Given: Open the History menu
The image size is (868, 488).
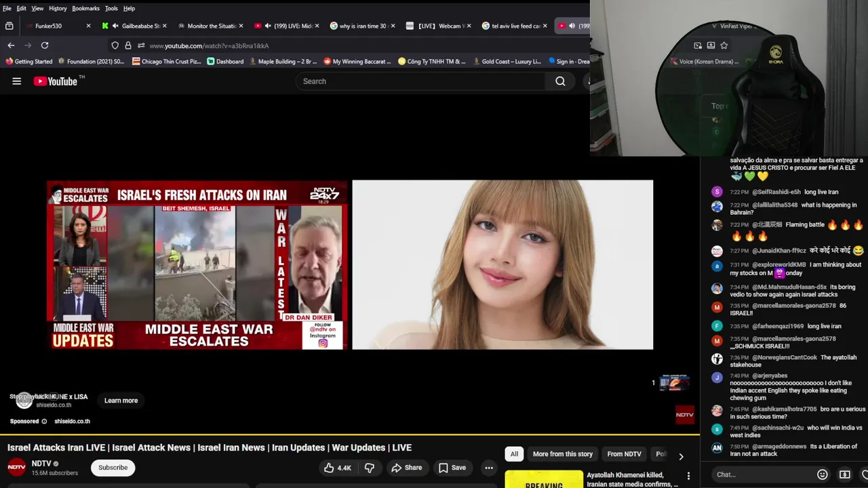Looking at the screenshot, I should coord(58,8).
